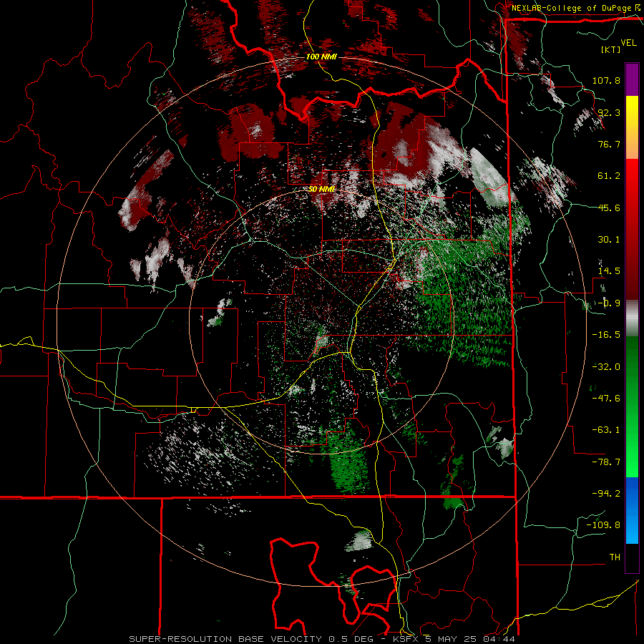Screen dimensions: 644x644
Task: Select the 50 NMI range ring label
Action: pyautogui.click(x=321, y=189)
